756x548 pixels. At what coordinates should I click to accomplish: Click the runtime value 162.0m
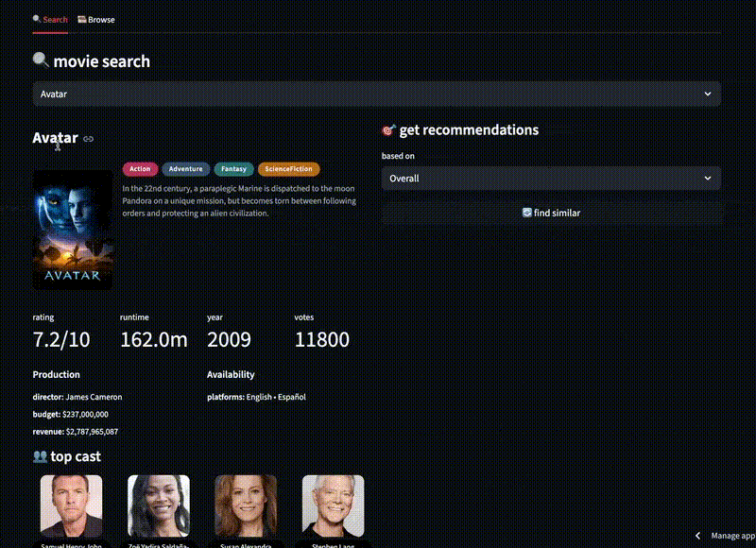[x=154, y=340]
